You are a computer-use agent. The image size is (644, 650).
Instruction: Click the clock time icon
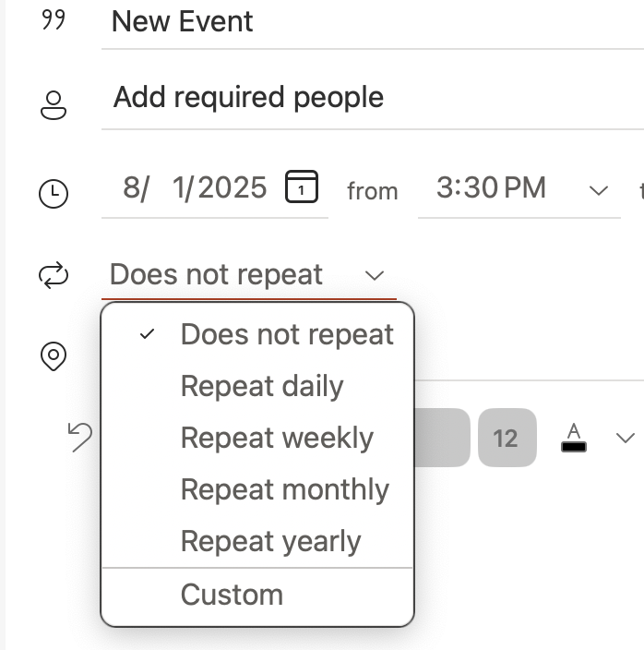point(54,192)
